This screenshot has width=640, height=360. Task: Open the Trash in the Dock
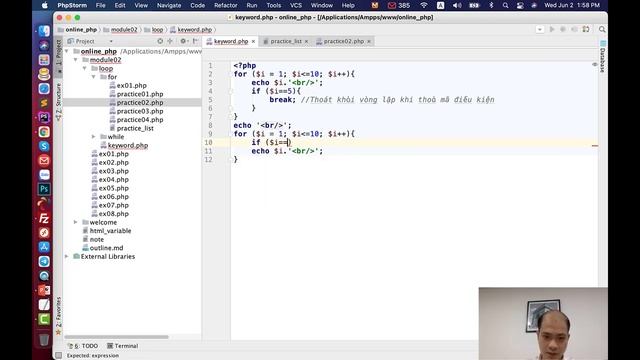coord(44,339)
